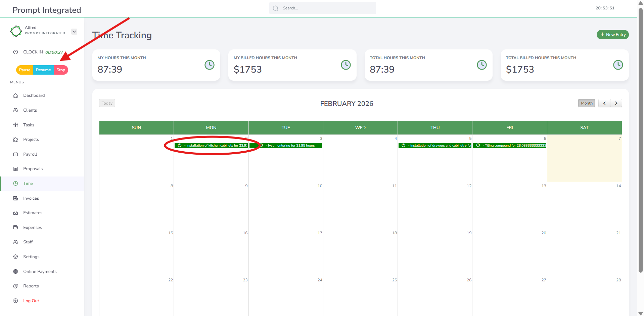This screenshot has height=316, width=644.
Task: Click the Online Payments globe icon
Action: tap(15, 272)
